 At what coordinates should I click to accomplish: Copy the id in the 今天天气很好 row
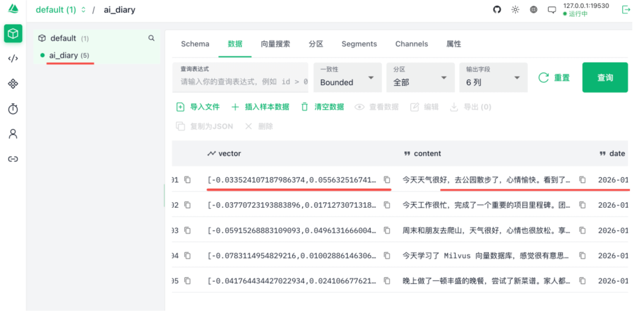(x=187, y=180)
